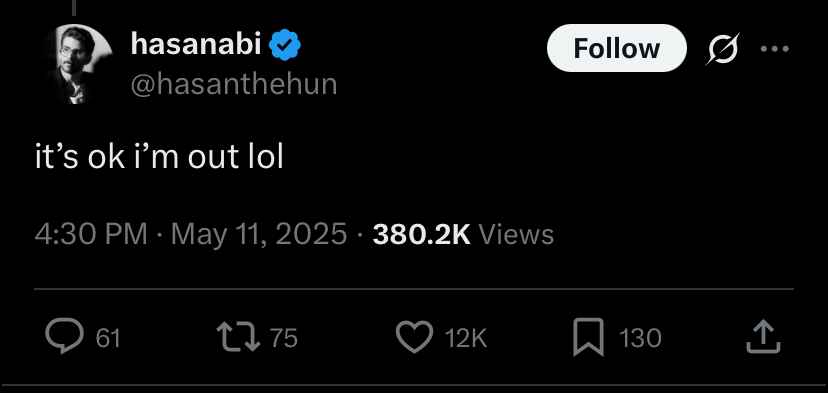Click the reply speech bubble icon
Image resolution: width=828 pixels, height=393 pixels.
point(64,336)
